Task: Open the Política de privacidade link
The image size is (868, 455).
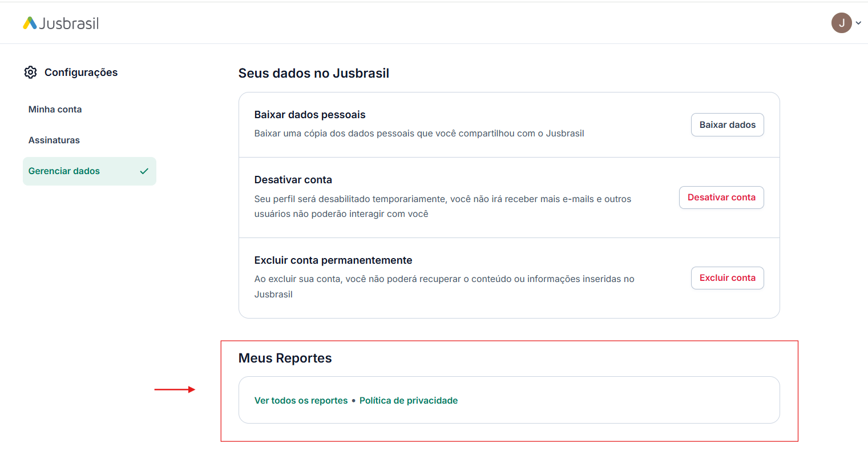Action: (409, 401)
